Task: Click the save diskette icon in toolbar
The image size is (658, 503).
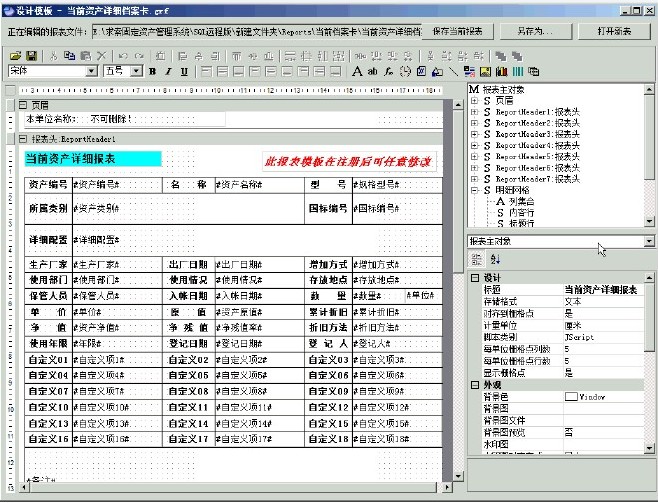Action: (31, 55)
